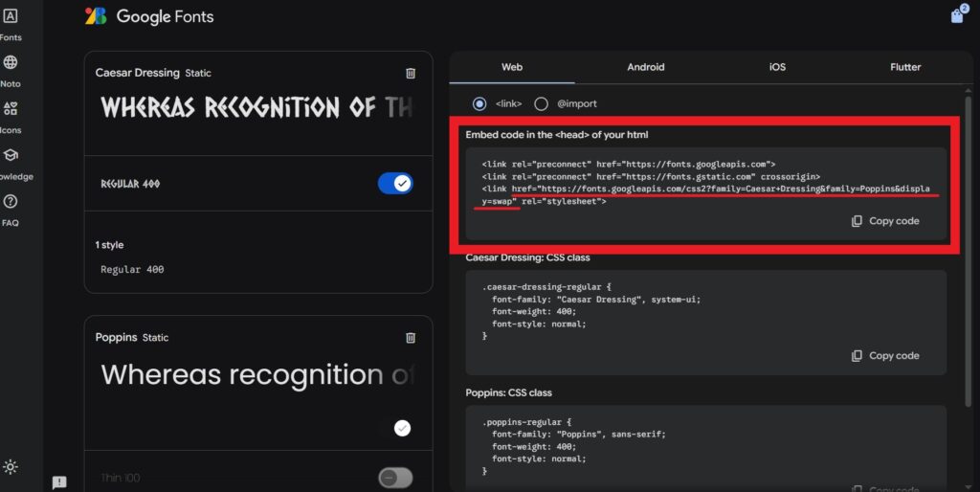The height and width of the screenshot is (492, 980).
Task: Click the 'Static' label next to Caesar Dressing
Action: pos(198,73)
